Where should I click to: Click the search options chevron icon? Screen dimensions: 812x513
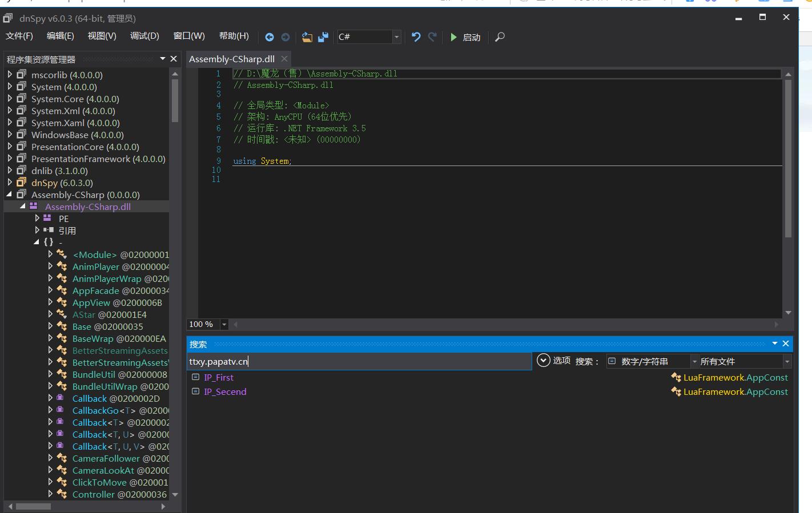[544, 361]
